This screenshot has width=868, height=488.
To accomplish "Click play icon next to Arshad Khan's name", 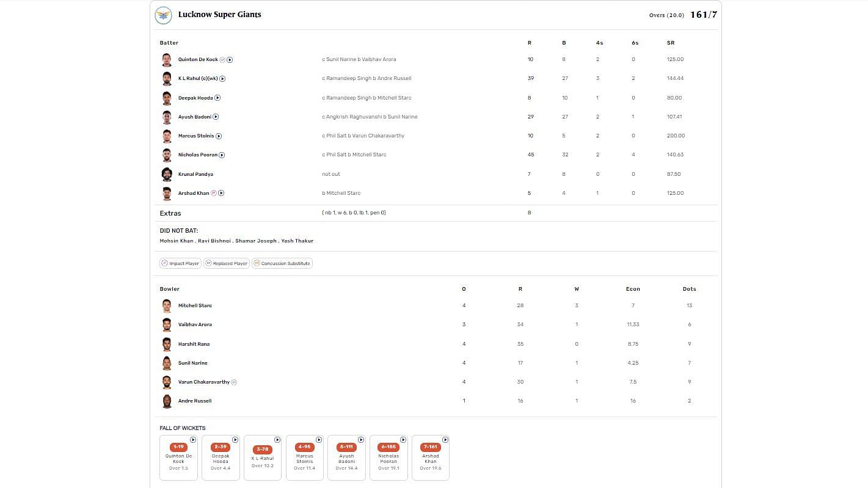I will pos(221,193).
